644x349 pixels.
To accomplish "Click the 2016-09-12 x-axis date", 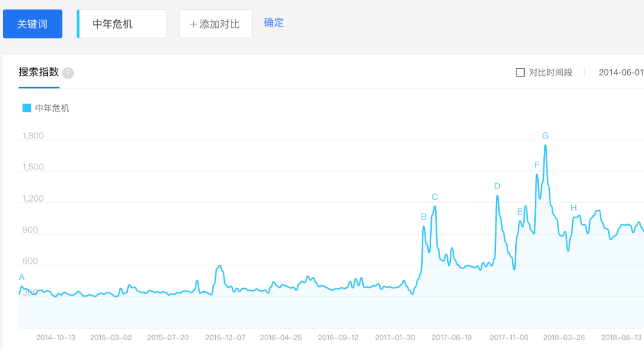I will coord(338,338).
